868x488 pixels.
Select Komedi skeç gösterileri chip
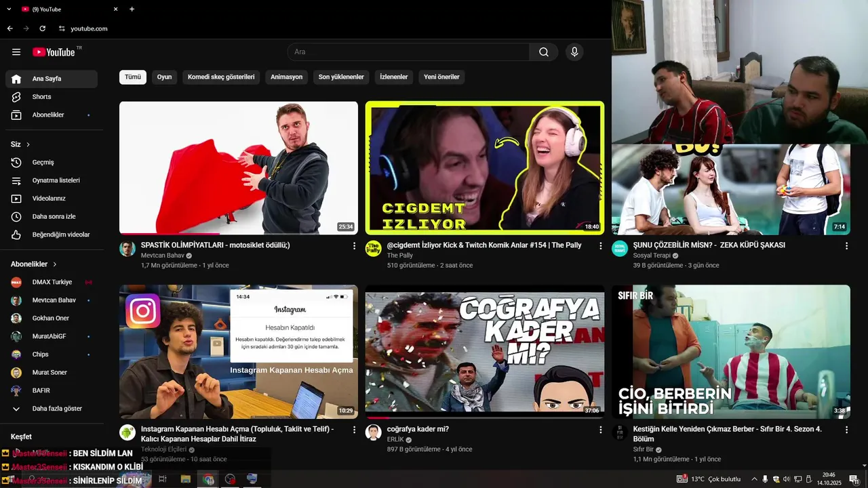221,77
